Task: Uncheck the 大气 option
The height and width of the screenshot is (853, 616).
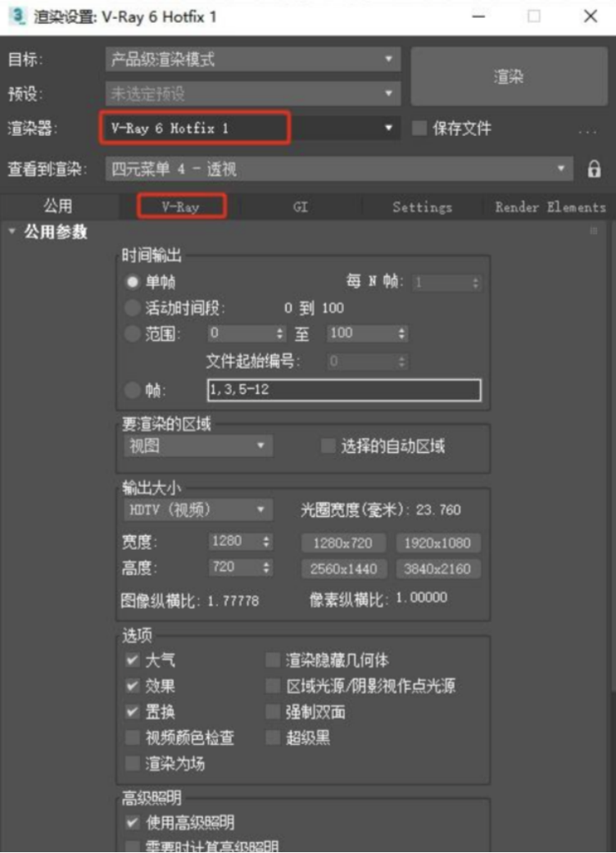Action: (x=132, y=660)
